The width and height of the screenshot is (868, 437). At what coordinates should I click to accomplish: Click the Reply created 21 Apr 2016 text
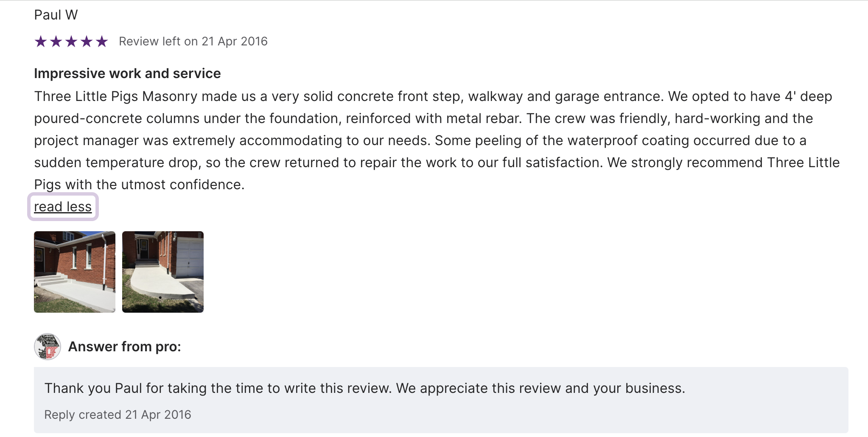coord(118,415)
